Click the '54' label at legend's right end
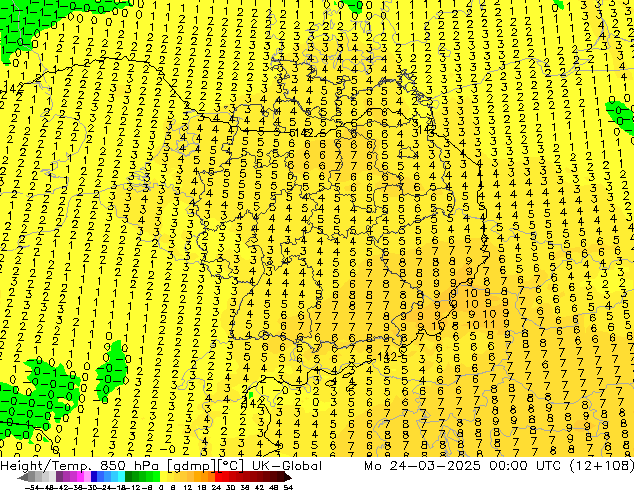The image size is (634, 490). pos(288,488)
